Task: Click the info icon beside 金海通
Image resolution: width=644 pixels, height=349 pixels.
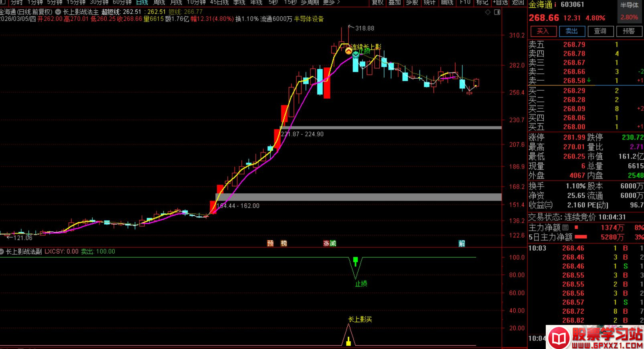Action: [555, 5]
